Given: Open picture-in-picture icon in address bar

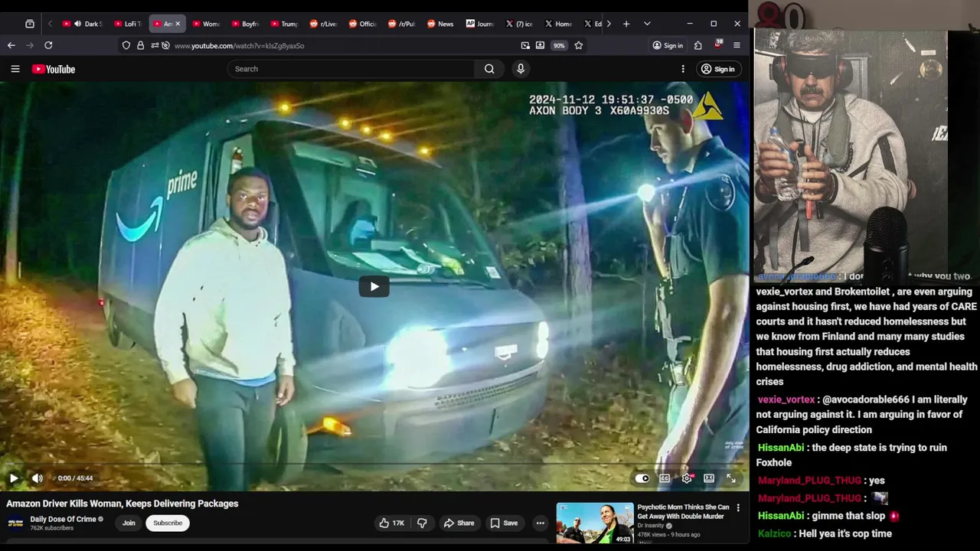Looking at the screenshot, I should point(525,45).
